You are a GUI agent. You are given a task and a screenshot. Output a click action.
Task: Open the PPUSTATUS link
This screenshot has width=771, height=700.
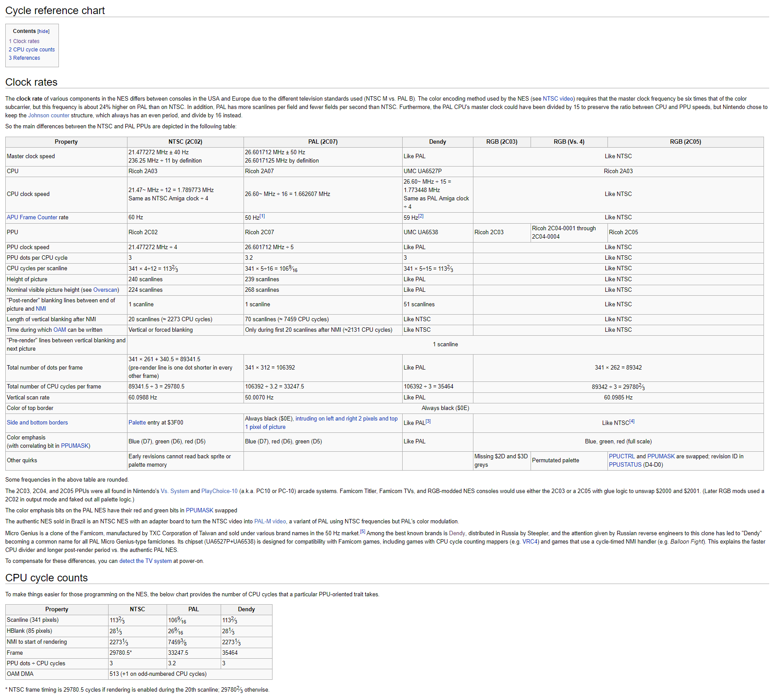pos(625,465)
